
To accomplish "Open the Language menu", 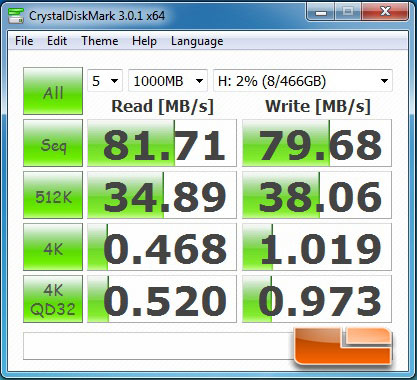I will tap(197, 41).
